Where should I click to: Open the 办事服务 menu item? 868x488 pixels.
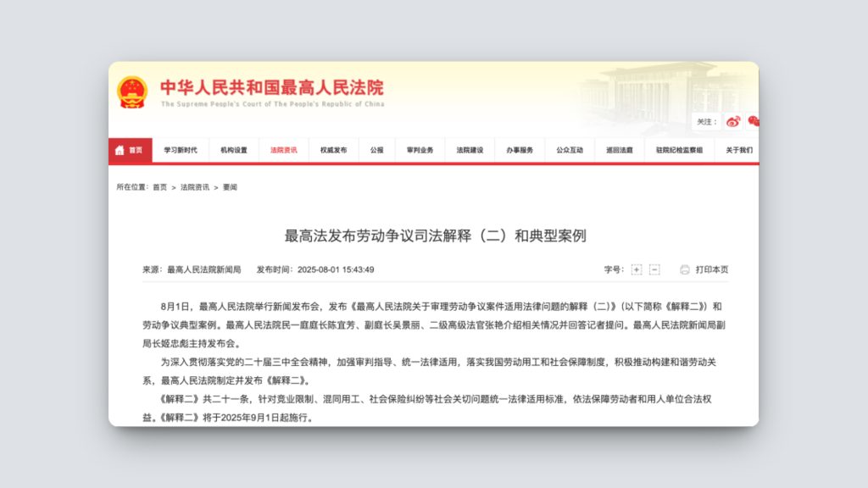[x=520, y=150]
